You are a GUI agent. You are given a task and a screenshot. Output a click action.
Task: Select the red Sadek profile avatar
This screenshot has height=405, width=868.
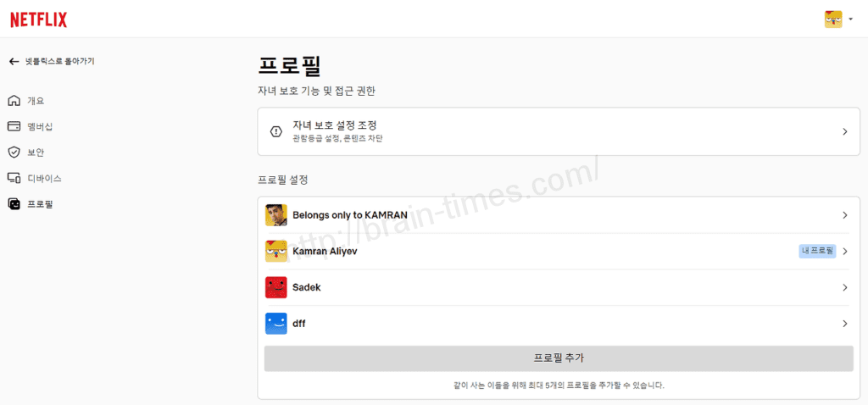[276, 287]
